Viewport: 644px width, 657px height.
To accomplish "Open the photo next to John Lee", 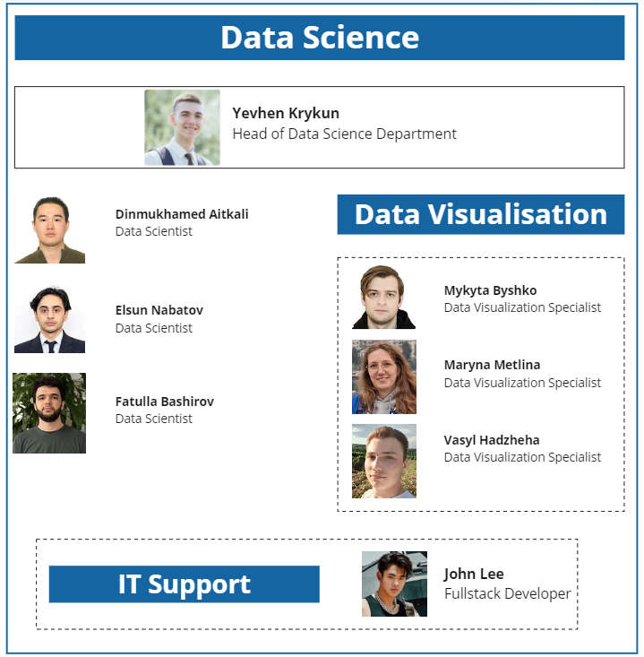I will click(394, 584).
